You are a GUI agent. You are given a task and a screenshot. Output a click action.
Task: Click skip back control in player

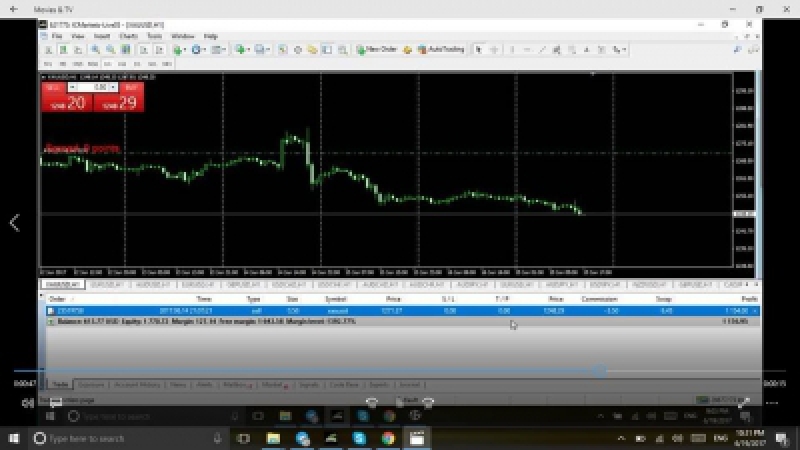[371, 403]
